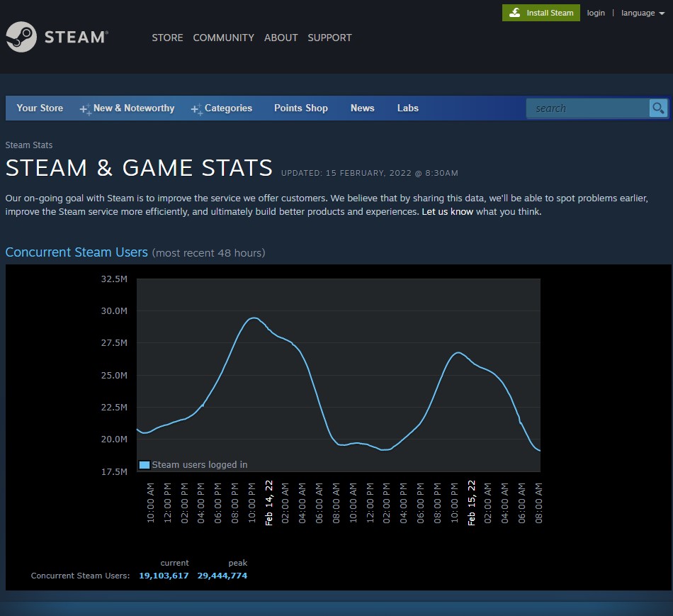Click the plus icon beside New & Noteworthy
Image resolution: width=673 pixels, height=616 pixels.
[85, 109]
